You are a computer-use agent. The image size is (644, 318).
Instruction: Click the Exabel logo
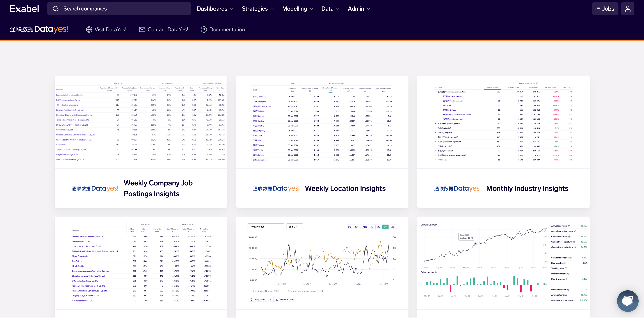[x=24, y=9]
